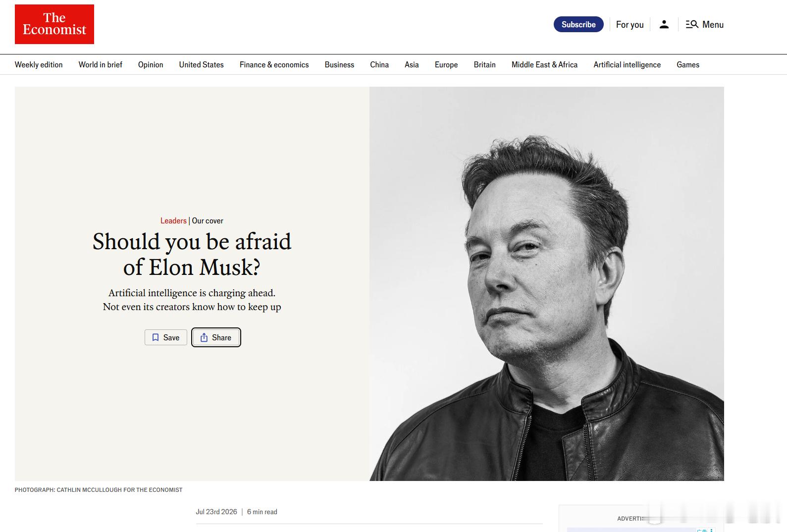Open the United States section
Viewport: 787px width, 532px height.
tap(202, 64)
